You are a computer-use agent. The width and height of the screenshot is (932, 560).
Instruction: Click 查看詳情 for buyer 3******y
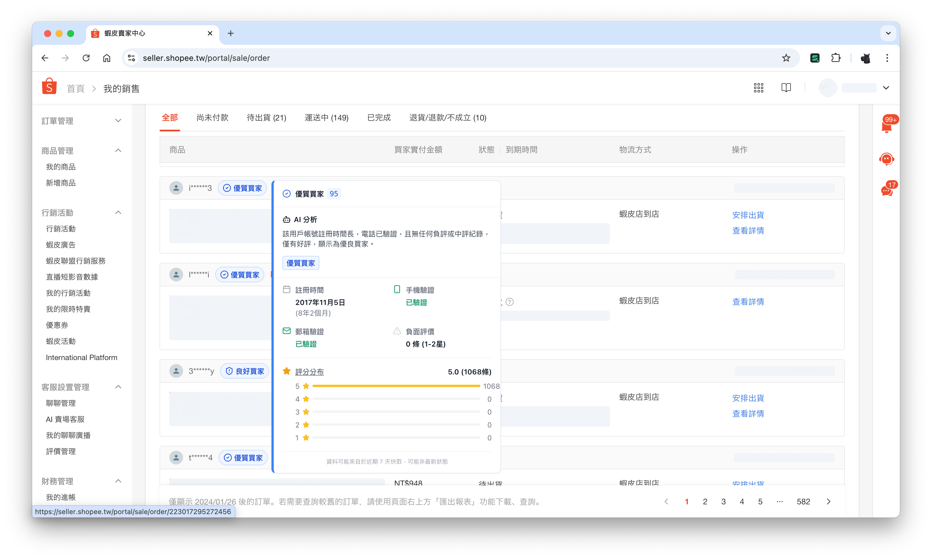click(x=748, y=414)
